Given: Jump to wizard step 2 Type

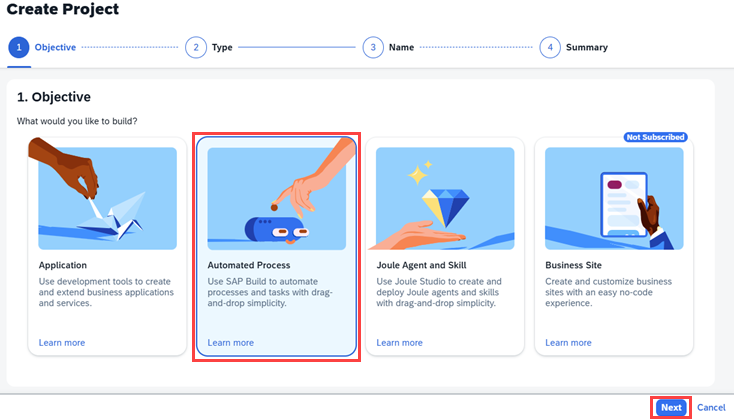Looking at the screenshot, I should coord(209,47).
